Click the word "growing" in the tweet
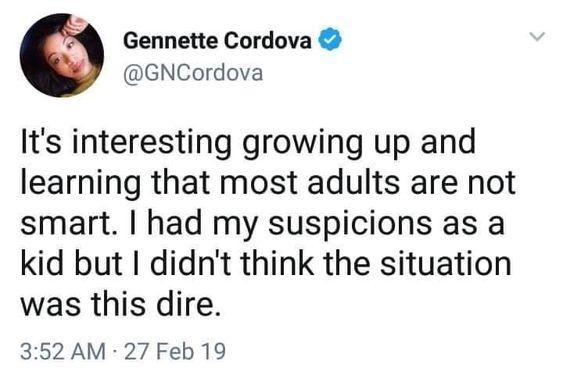Image resolution: width=563 pixels, height=379 pixels. coord(302,144)
